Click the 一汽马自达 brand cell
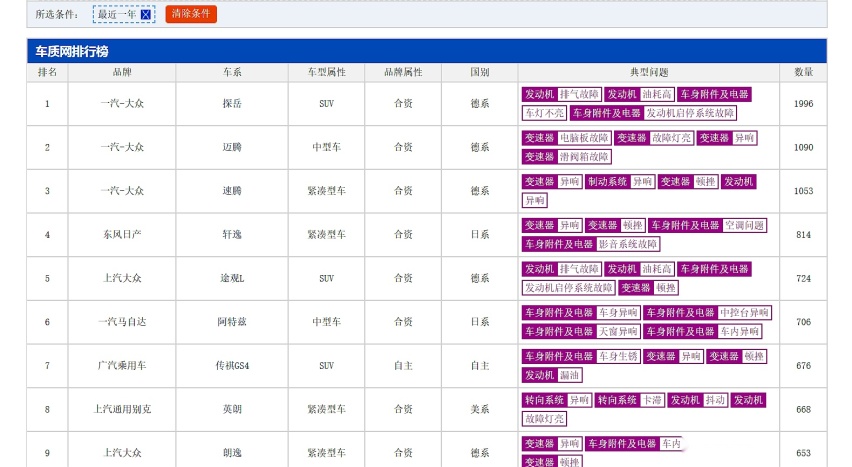The image size is (852, 467). 122,322
